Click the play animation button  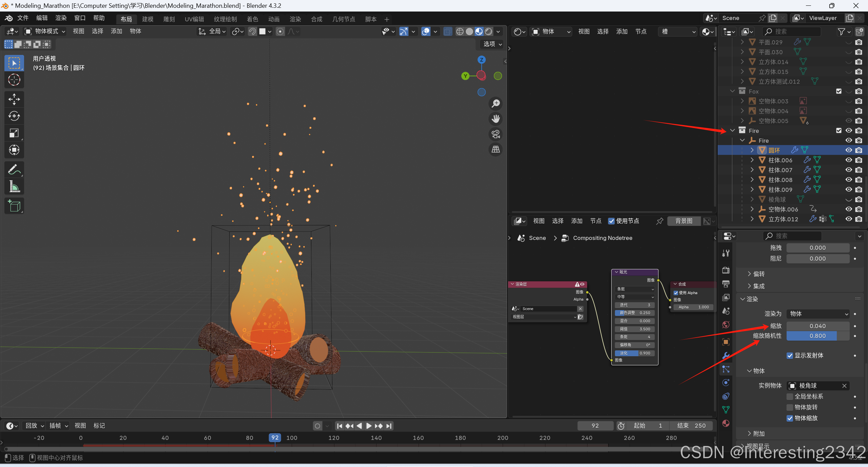(x=369, y=426)
